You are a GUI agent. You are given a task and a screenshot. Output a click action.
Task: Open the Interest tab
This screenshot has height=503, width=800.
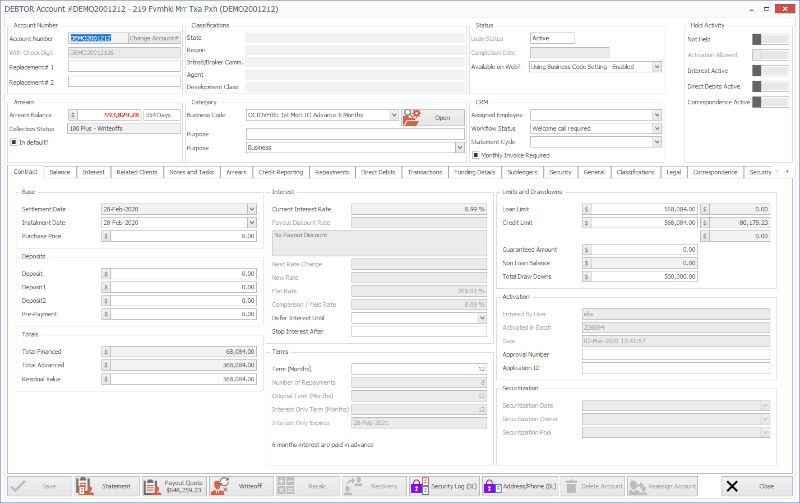coord(93,172)
